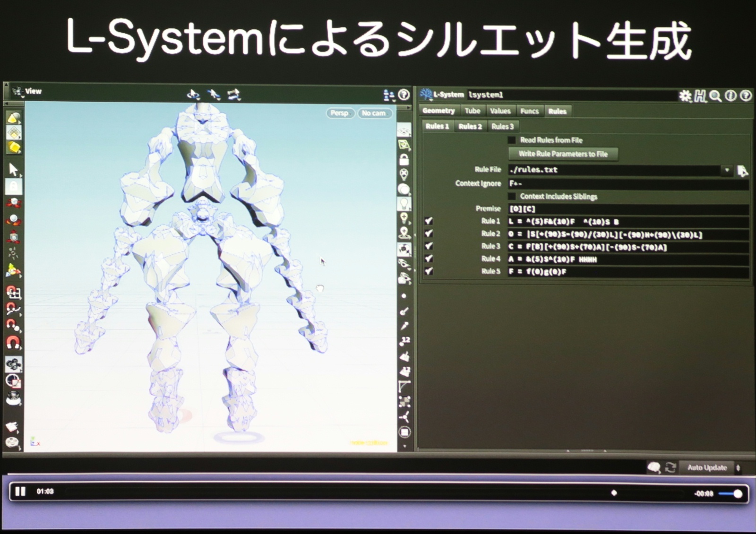The height and width of the screenshot is (534, 756).
Task: Uncheck the Rule 2 checkbox
Action: click(x=429, y=233)
